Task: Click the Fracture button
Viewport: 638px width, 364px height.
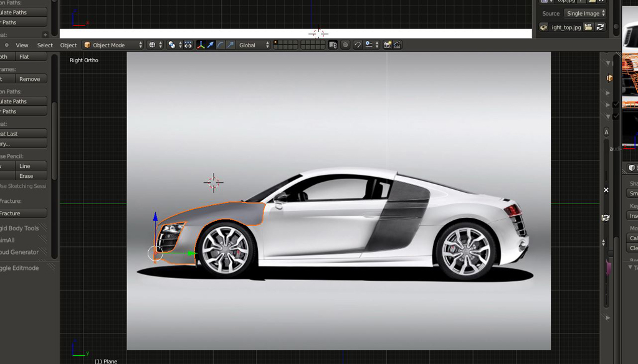Action: (23, 213)
